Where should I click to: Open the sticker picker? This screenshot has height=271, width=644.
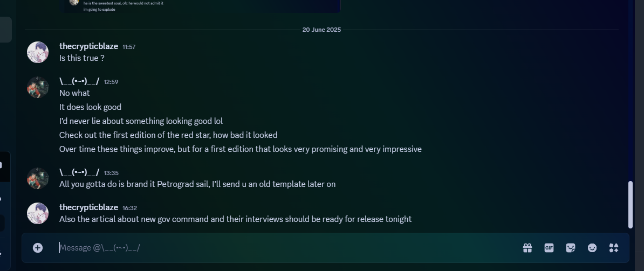[571, 248]
